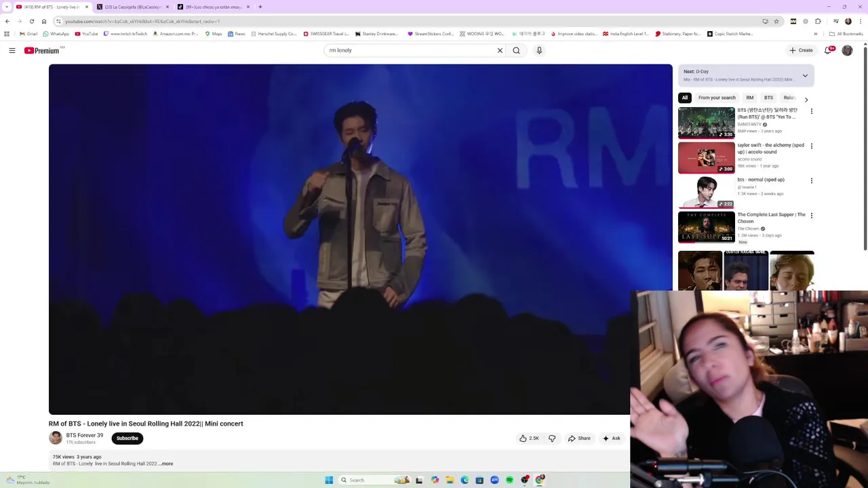Open a new Chrome tab

260,7
